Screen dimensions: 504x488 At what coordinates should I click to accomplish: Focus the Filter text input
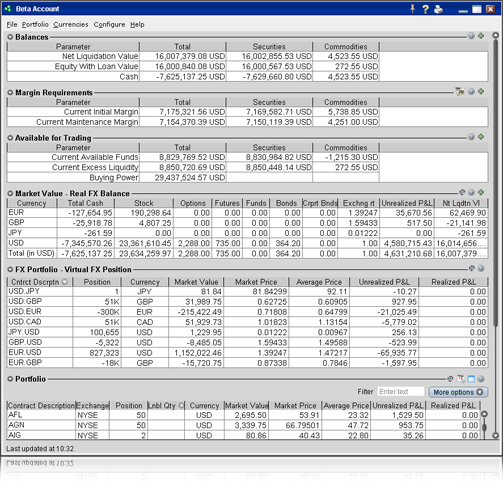pos(401,392)
